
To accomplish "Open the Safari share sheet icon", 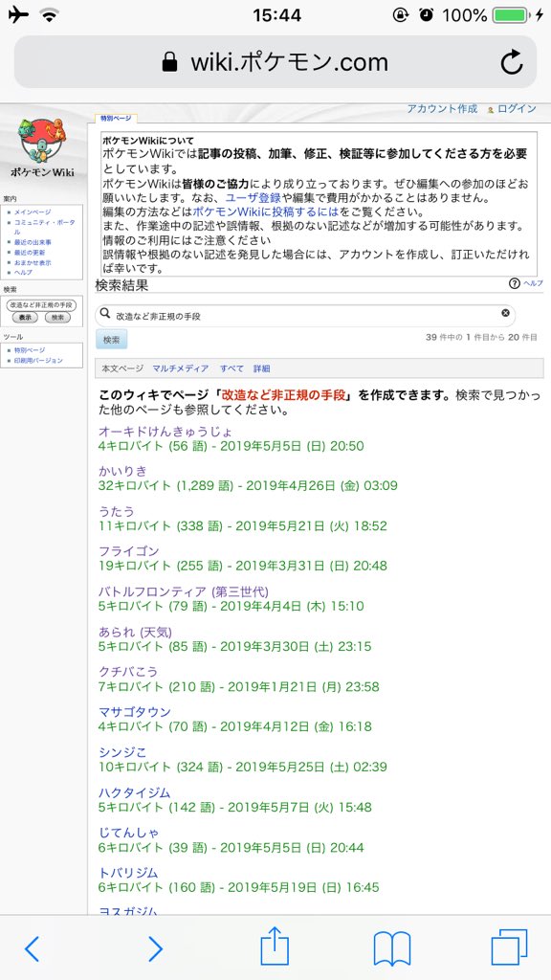I will (x=275, y=946).
